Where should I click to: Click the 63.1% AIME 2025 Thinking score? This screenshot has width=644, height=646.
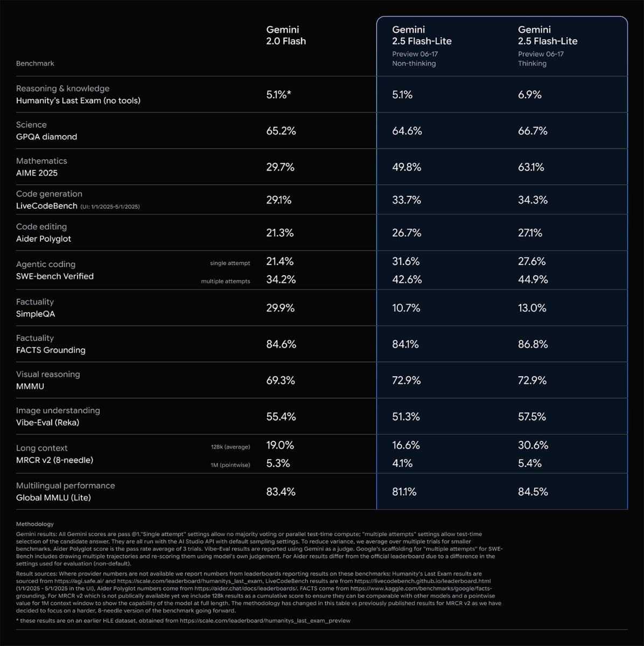[x=531, y=167]
